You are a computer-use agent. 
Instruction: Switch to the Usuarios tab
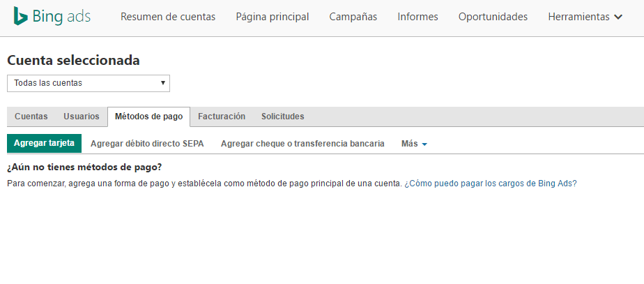click(82, 117)
